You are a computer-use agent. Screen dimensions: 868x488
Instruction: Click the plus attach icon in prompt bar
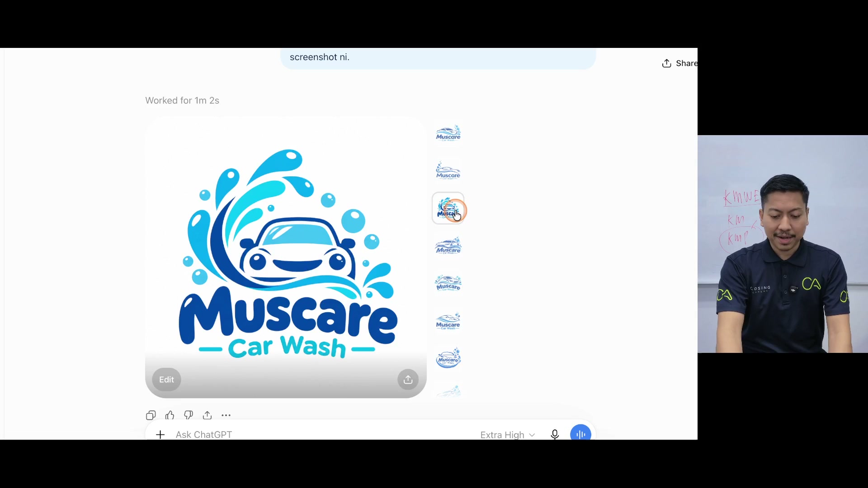[160, 435]
